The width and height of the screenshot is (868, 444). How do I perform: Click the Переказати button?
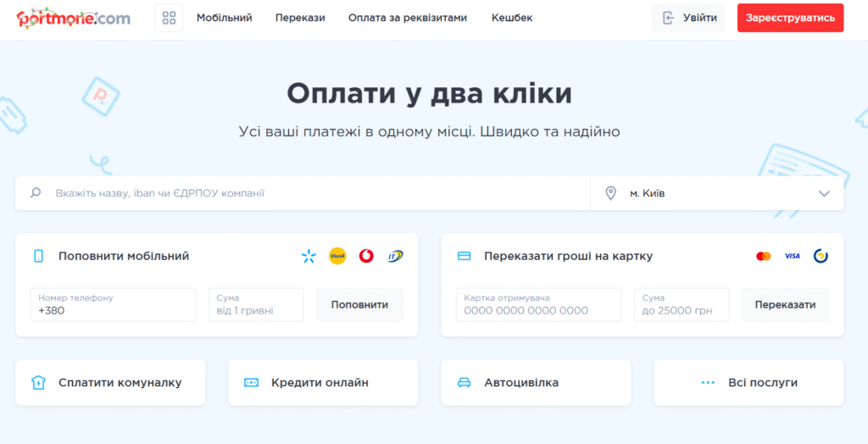786,304
